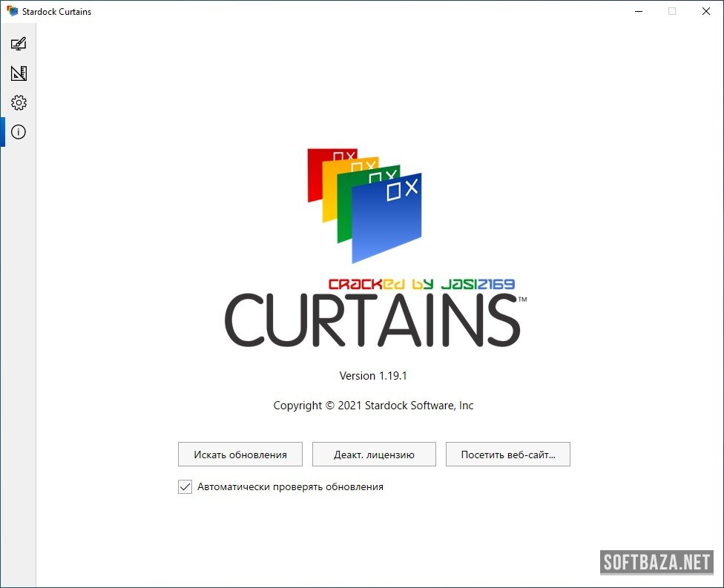Open the Styles page (monitor with brush icon)
The image size is (724, 588).
point(19,44)
